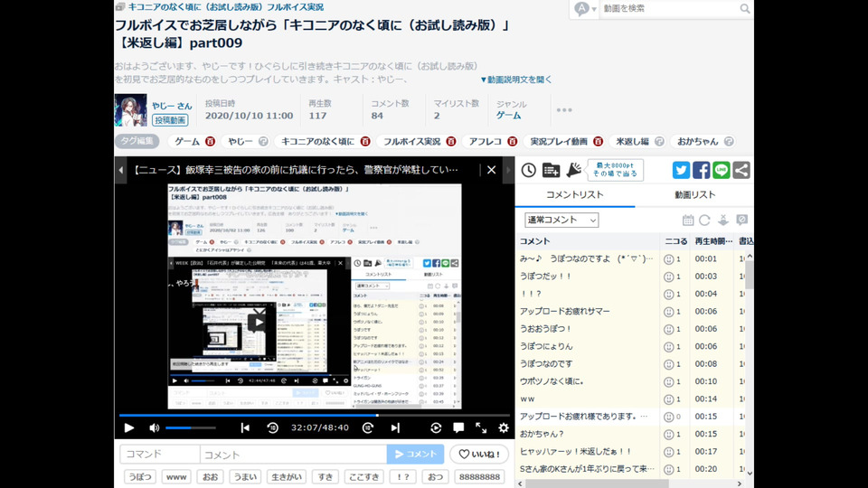Open the series link at top
Screen dimensions: 868x488
pyautogui.click(x=226, y=7)
